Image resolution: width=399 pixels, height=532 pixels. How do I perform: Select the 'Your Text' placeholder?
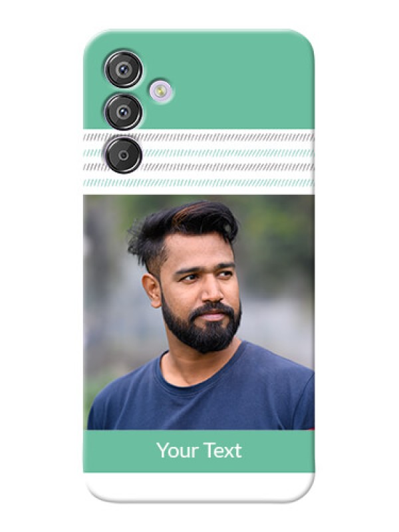point(199,451)
